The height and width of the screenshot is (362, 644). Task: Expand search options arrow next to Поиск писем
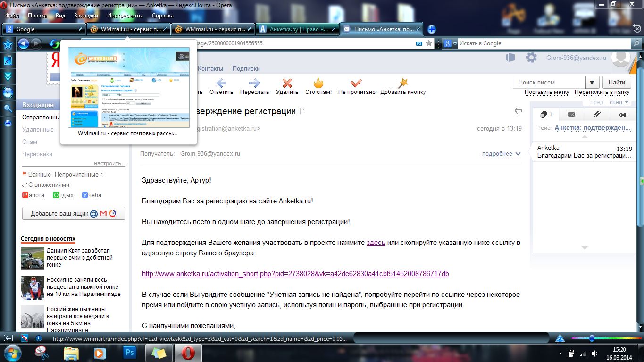(593, 82)
